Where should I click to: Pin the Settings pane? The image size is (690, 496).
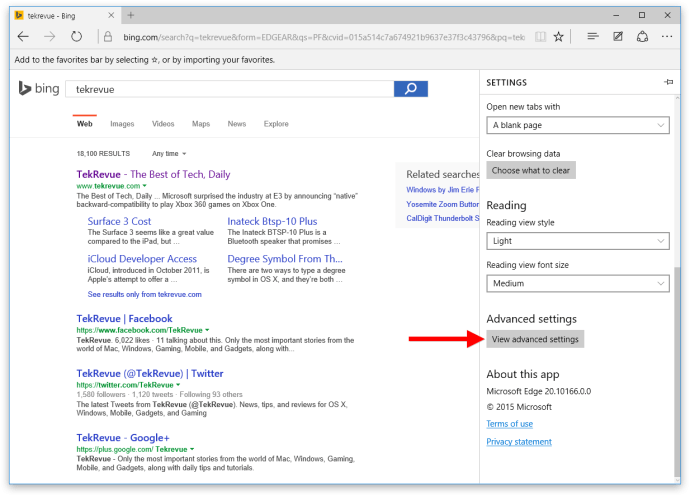click(667, 82)
